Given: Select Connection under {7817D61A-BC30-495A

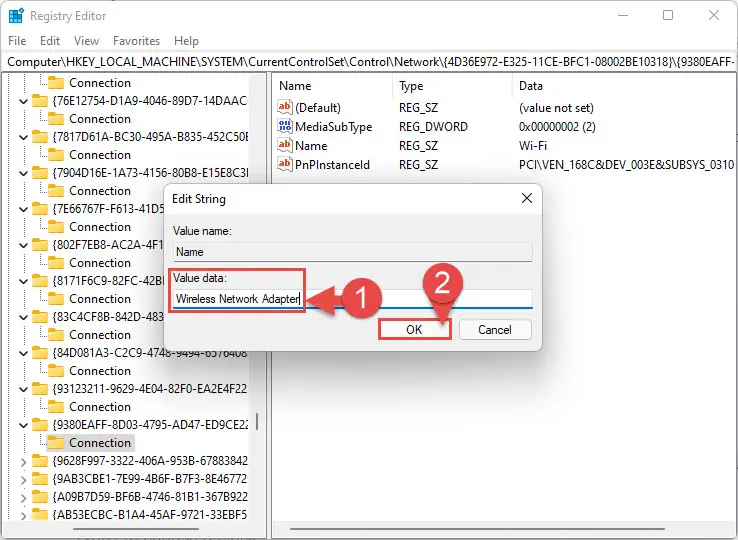Looking at the screenshot, I should pyautogui.click(x=100, y=155).
